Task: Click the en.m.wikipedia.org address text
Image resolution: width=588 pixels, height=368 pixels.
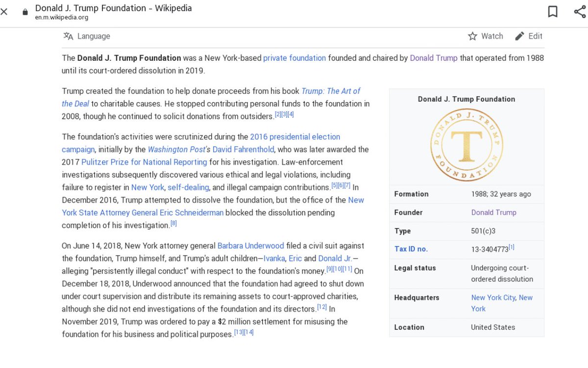Action: click(x=62, y=18)
